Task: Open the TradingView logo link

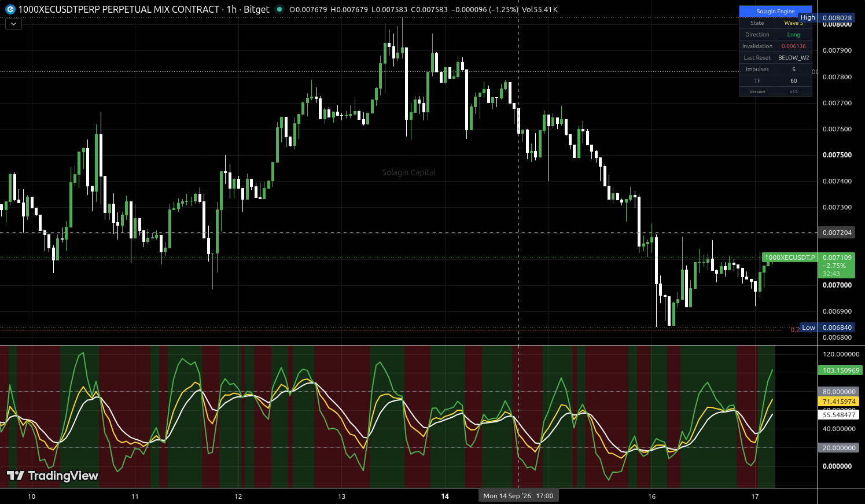Action: [53, 476]
